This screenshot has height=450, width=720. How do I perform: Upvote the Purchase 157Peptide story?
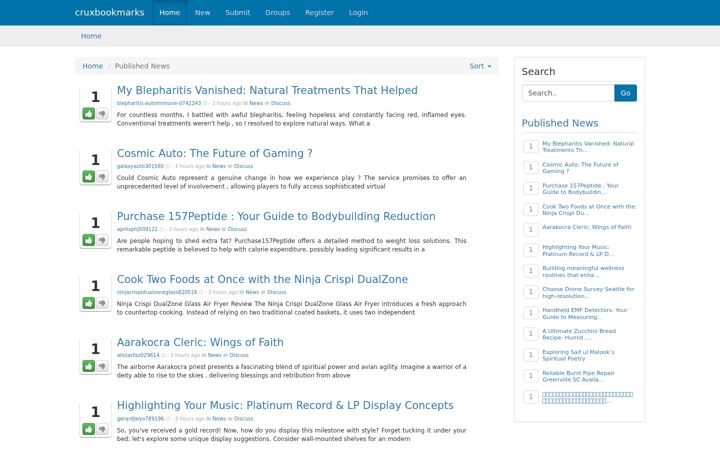pyautogui.click(x=89, y=240)
